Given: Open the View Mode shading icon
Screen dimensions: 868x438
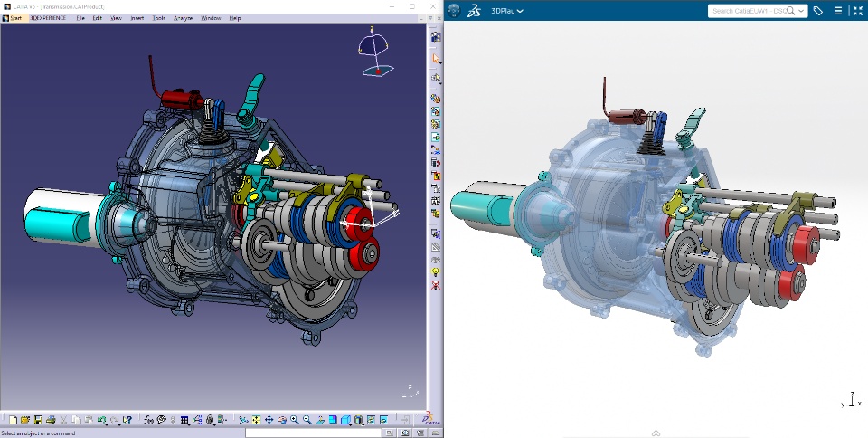Looking at the screenshot, I should [358, 420].
